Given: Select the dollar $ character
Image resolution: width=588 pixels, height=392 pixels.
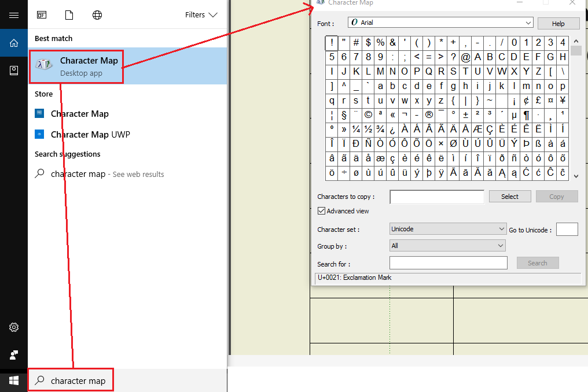Looking at the screenshot, I should click(x=368, y=43).
